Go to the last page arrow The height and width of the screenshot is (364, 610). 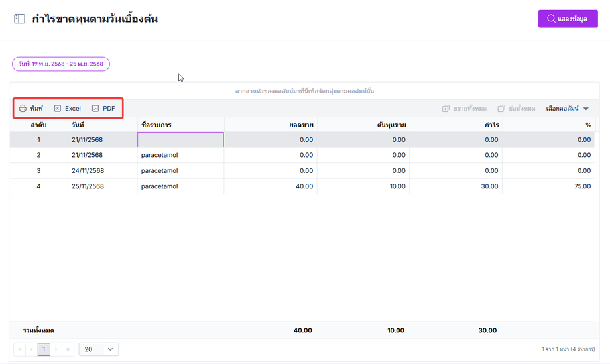point(68,349)
